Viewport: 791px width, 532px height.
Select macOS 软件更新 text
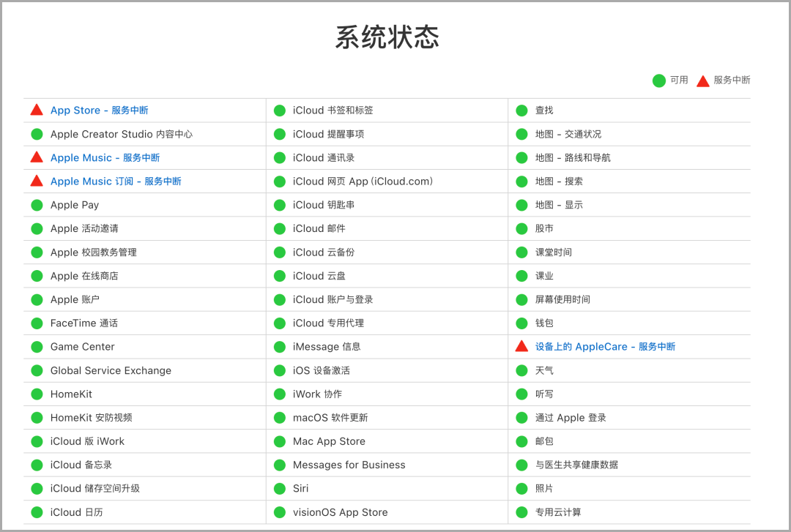click(330, 418)
